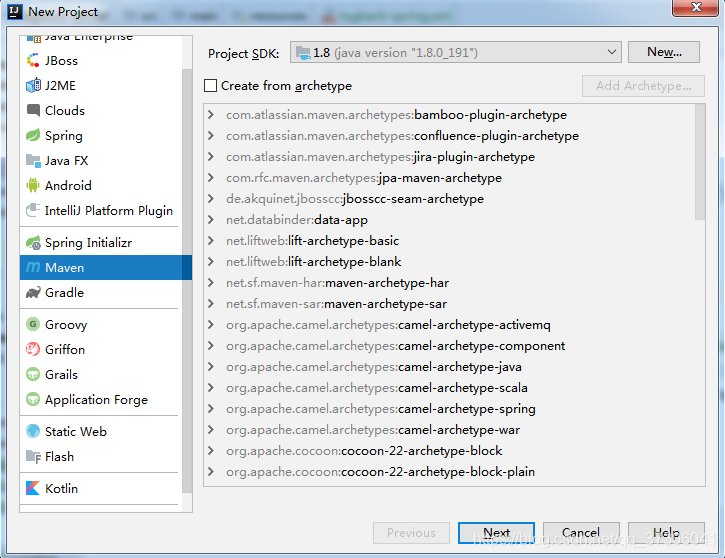Viewport: 725px width, 558px height.
Task: Select cocoon-22-archetype-block-plain row
Action: [449, 472]
